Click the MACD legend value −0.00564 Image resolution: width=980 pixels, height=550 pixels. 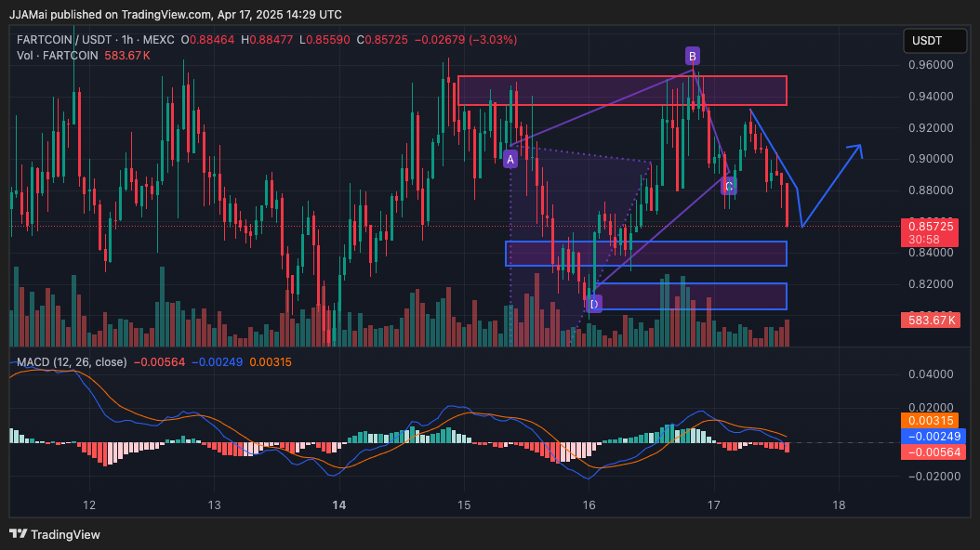coord(159,362)
